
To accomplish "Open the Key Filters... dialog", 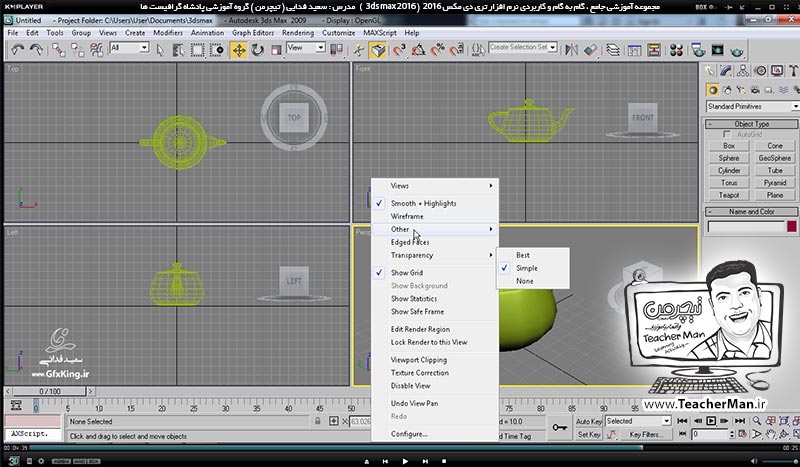I will coord(644,434).
